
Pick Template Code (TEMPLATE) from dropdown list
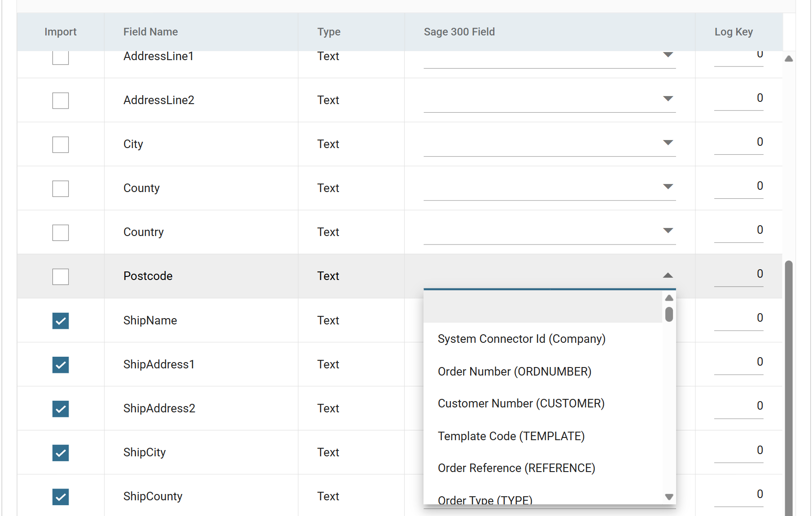543,436
